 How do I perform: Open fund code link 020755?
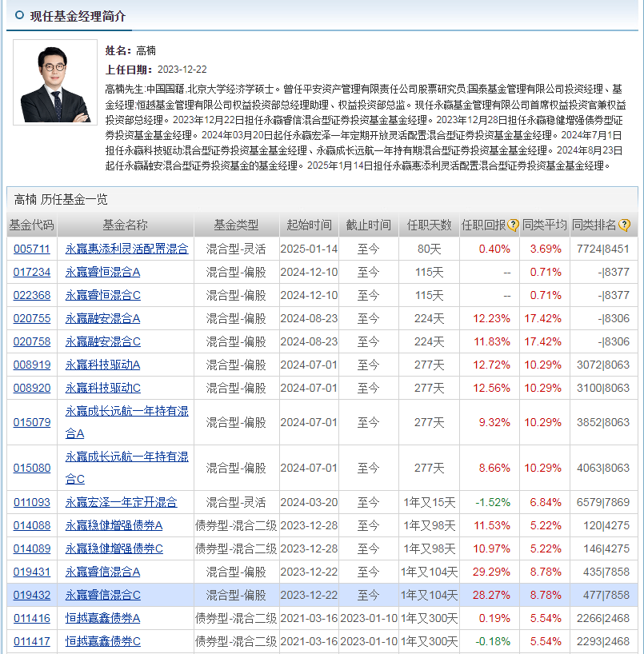(x=32, y=319)
